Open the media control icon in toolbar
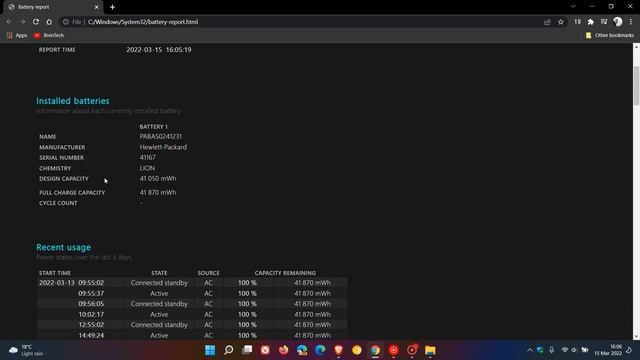 pyautogui.click(x=604, y=22)
